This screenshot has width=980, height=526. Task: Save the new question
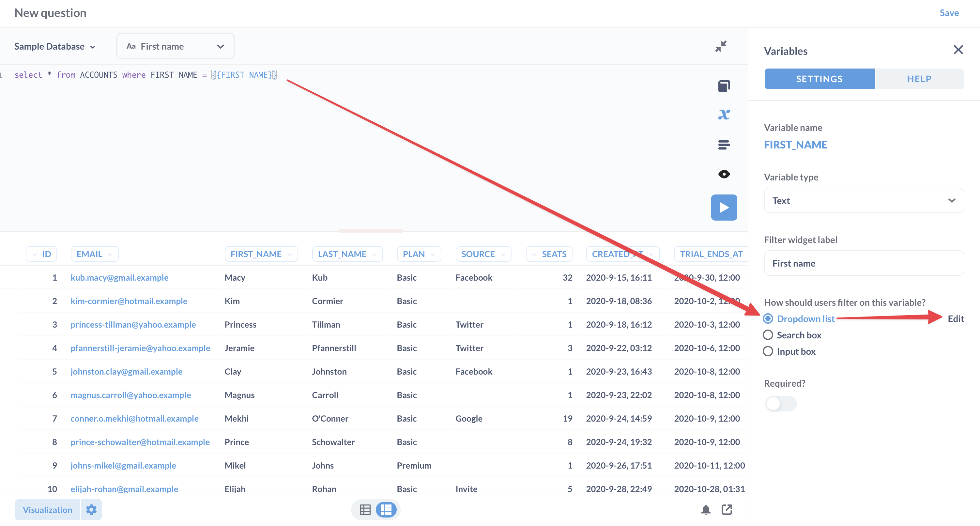[x=949, y=12]
